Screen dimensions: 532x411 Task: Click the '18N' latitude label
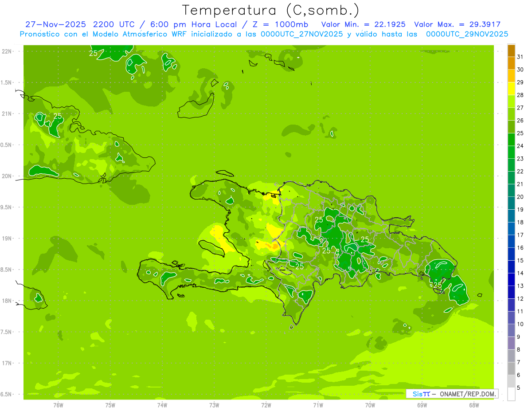[x=7, y=301]
